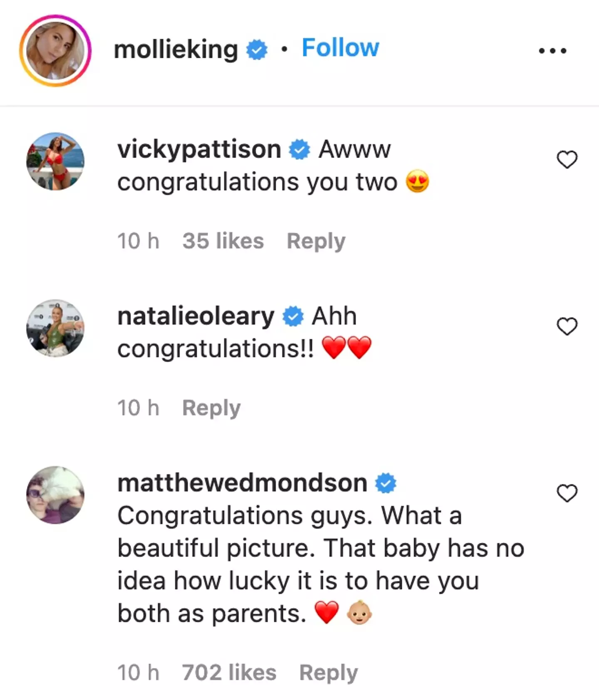This screenshot has height=700, width=599.
Task: Follow the mollieking account
Action: click(x=340, y=48)
